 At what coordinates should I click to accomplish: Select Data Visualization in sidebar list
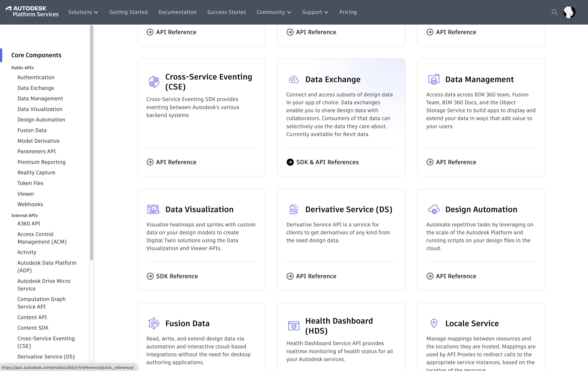pyautogui.click(x=40, y=109)
